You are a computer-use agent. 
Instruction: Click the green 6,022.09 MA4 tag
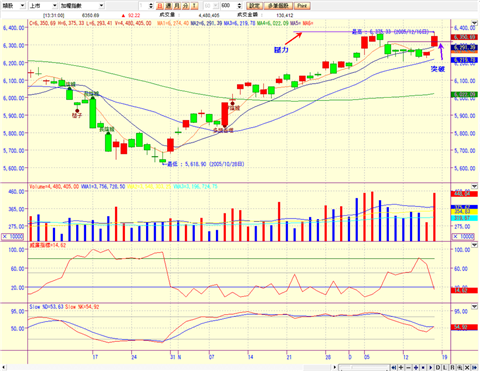click(x=465, y=95)
